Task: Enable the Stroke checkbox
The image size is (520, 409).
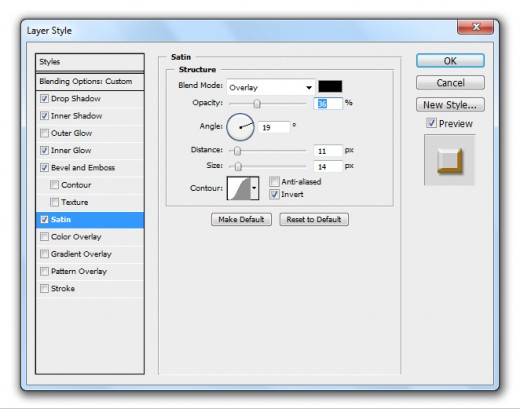Action: point(44,288)
